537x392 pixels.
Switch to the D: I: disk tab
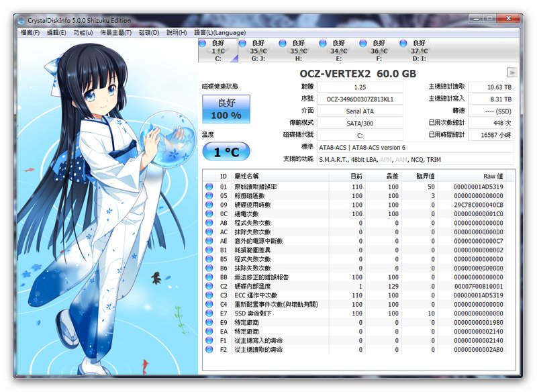[x=419, y=50]
